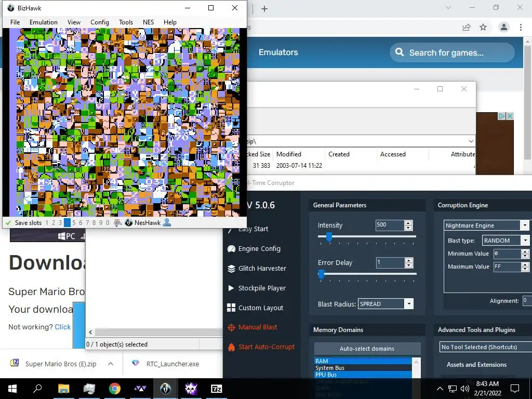The width and height of the screenshot is (532, 399).
Task: Expand the Super Mario Bros download options chevron
Action: [111, 364]
